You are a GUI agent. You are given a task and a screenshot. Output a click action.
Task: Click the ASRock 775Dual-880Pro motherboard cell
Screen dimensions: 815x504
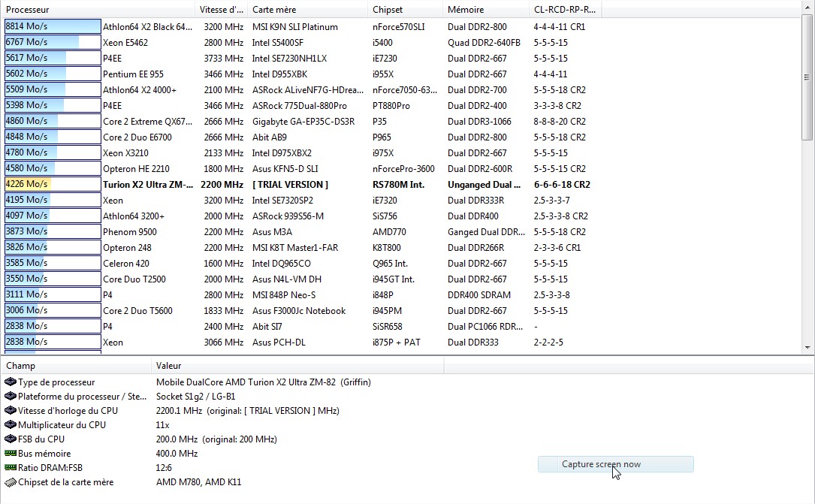click(300, 105)
